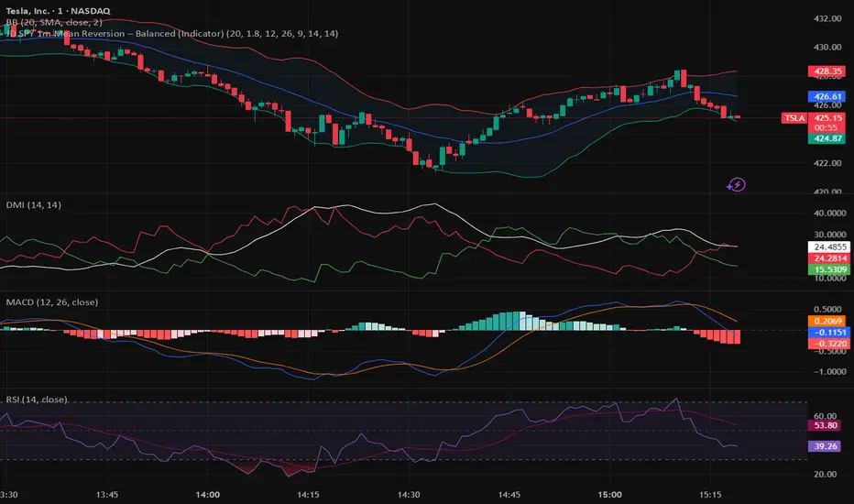Screen dimensions: 854x504
Task: Click the 432.00 price axis label
Action: click(827, 18)
